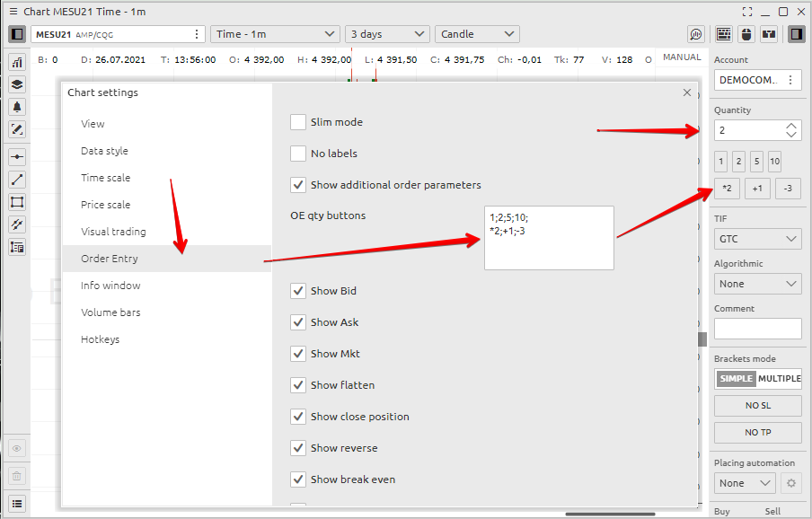Open the Hotkeys settings section
The width and height of the screenshot is (812, 519).
tap(100, 339)
